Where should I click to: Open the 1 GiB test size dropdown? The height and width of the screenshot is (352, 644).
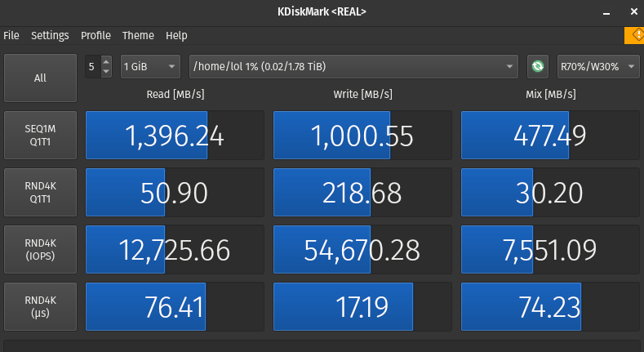click(x=150, y=66)
